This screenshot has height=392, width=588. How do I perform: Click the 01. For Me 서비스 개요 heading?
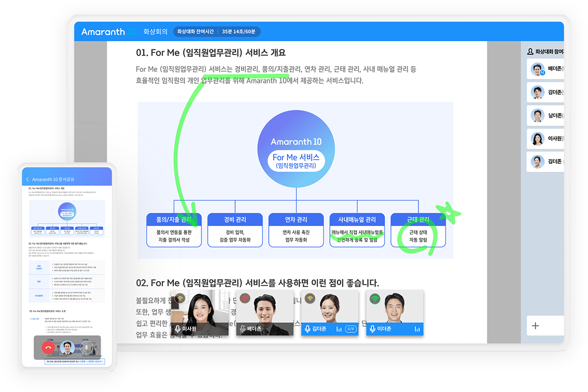[211, 52]
